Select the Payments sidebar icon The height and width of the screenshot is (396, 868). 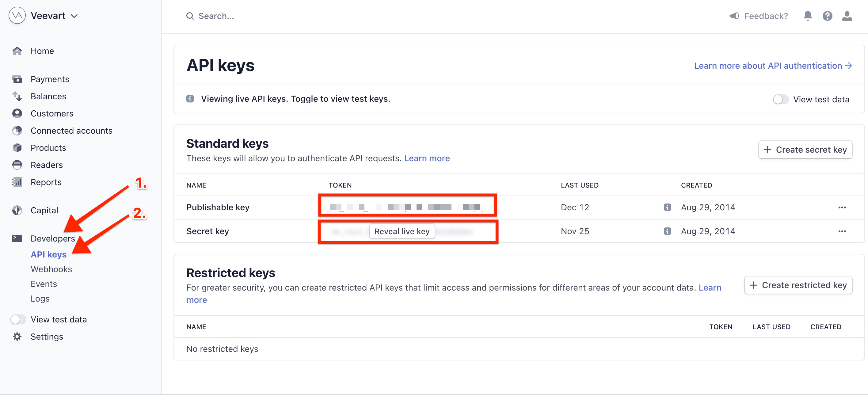click(17, 78)
